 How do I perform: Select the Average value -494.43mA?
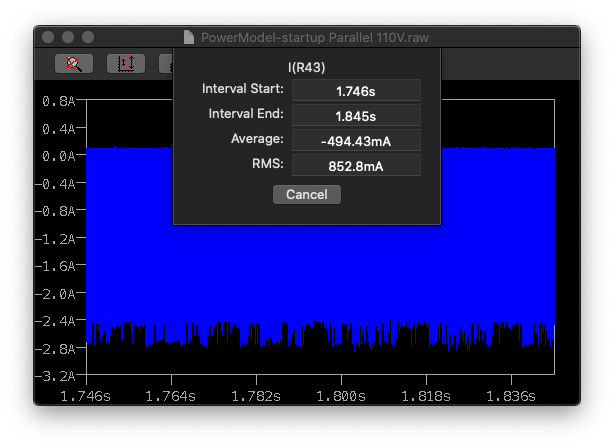356,141
